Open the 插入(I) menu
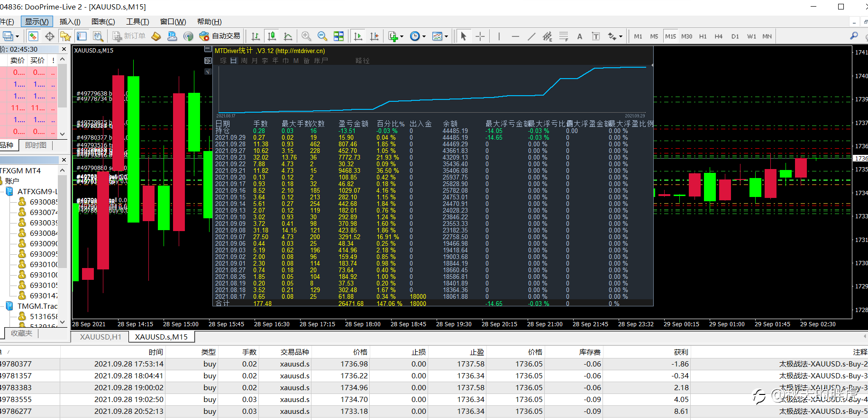Viewport: 868px width, 420px height. point(70,21)
